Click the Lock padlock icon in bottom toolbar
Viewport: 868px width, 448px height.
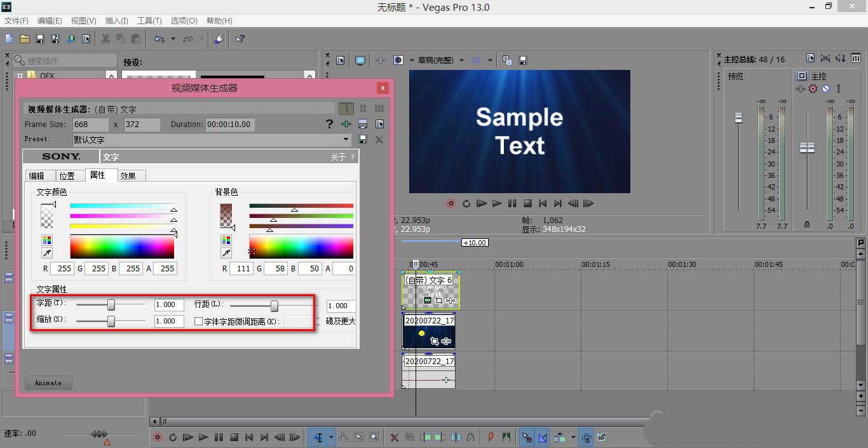click(470, 437)
